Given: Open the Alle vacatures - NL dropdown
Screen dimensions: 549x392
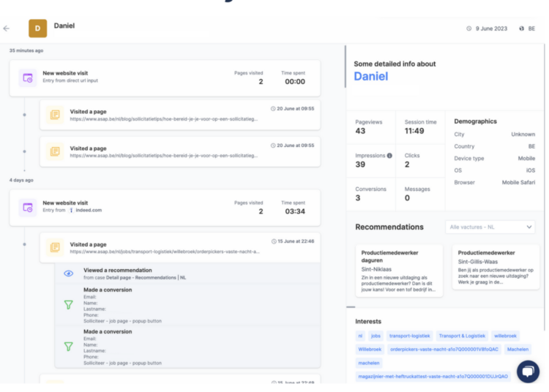Looking at the screenshot, I should click(x=490, y=227).
